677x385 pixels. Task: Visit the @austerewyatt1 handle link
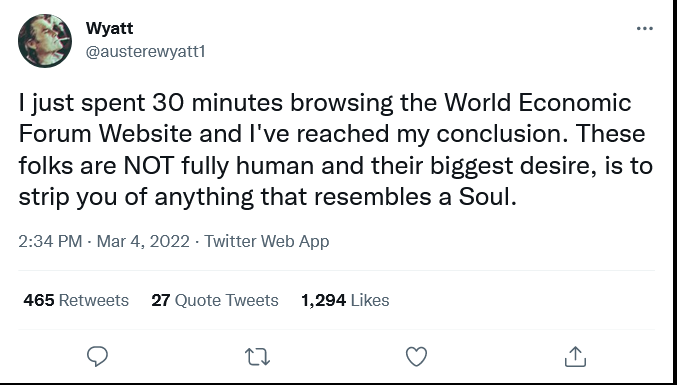(x=146, y=52)
